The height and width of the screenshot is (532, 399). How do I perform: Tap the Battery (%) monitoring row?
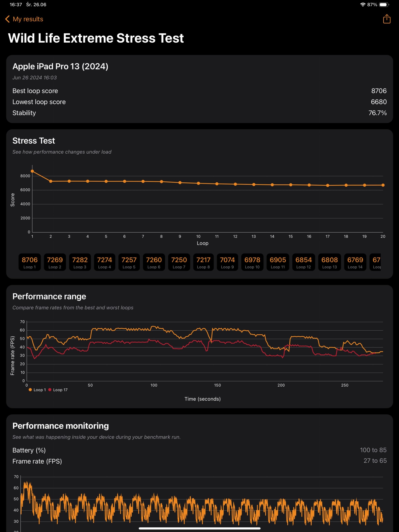tap(199, 450)
